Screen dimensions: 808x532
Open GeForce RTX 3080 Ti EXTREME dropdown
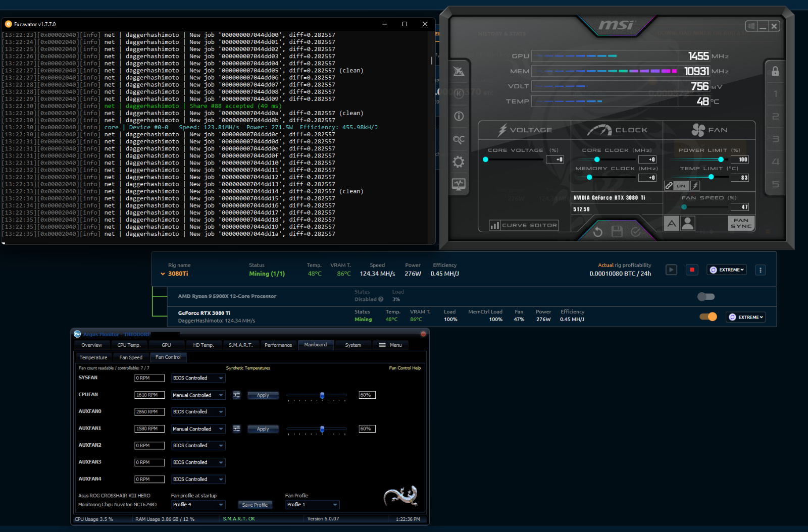746,317
